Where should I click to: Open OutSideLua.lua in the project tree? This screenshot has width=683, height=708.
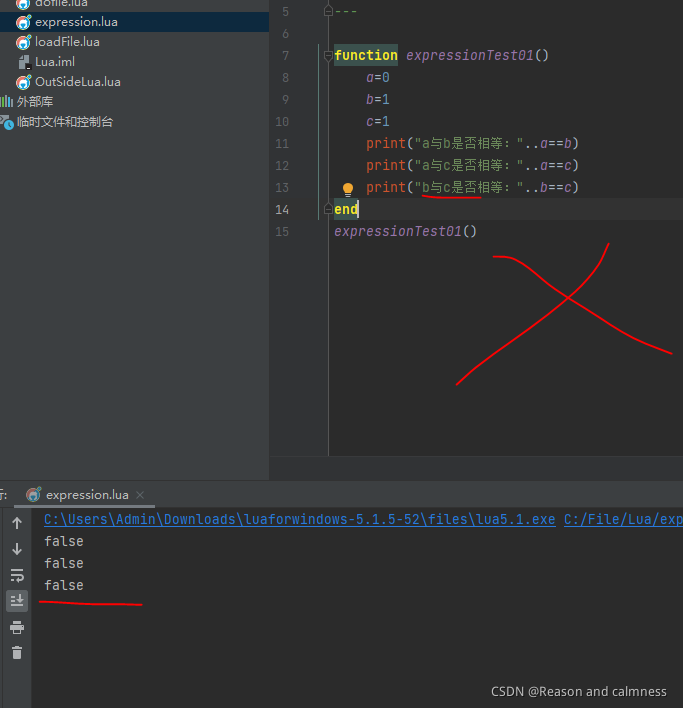click(x=78, y=82)
